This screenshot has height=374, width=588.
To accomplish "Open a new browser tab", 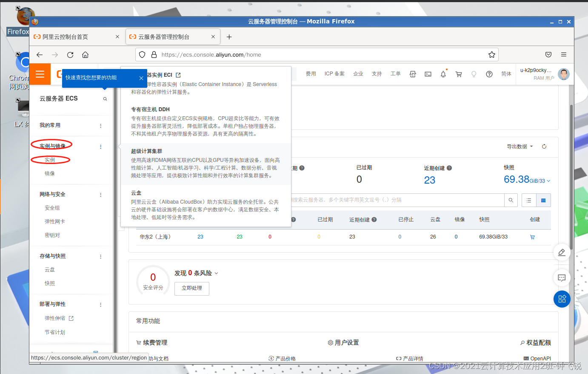I will tap(229, 37).
